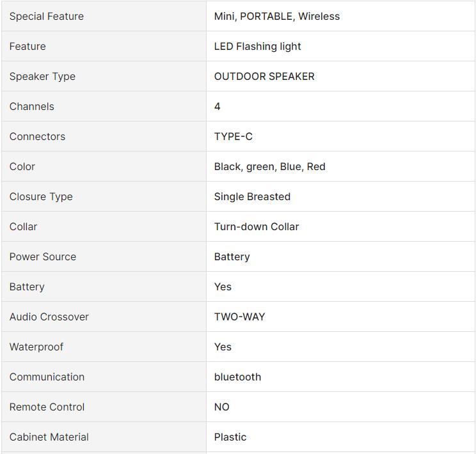Image resolution: width=476 pixels, height=454 pixels.
Task: Click the 'LED Flashing light' value
Action: point(257,46)
